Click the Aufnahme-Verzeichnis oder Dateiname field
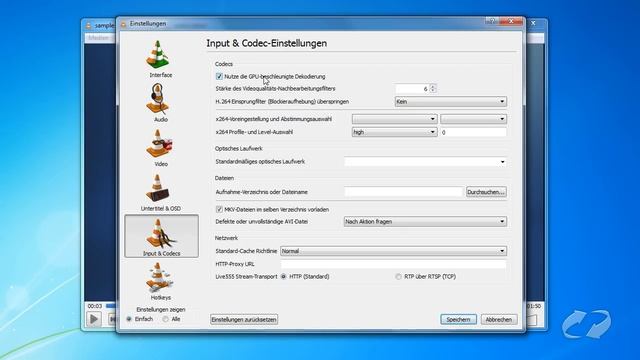The image size is (640, 360). tap(404, 192)
